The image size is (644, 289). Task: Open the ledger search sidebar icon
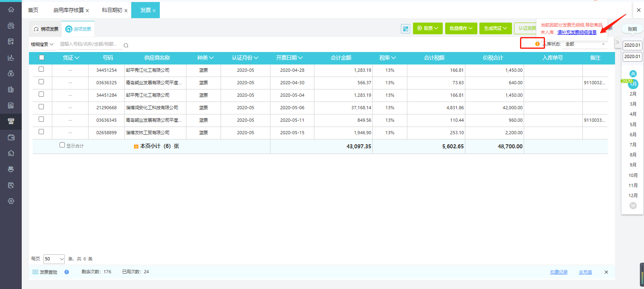(11, 26)
